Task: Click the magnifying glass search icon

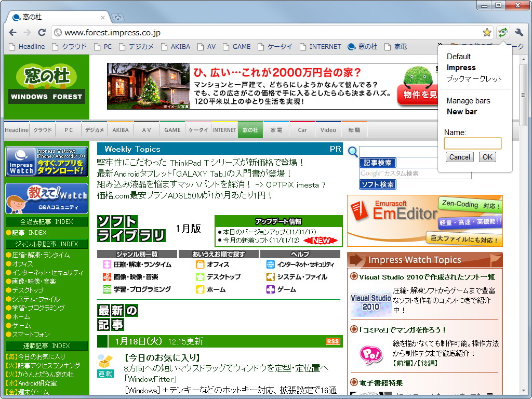Action: 353,151
